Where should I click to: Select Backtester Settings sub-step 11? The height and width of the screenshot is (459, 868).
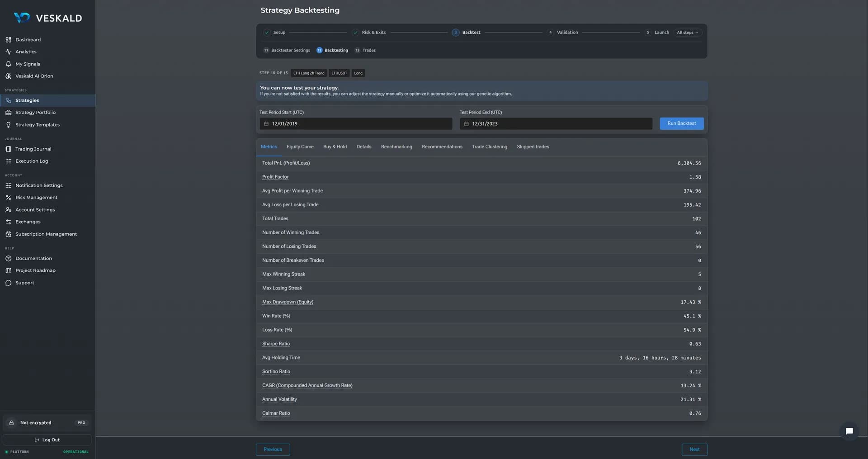[x=287, y=50]
